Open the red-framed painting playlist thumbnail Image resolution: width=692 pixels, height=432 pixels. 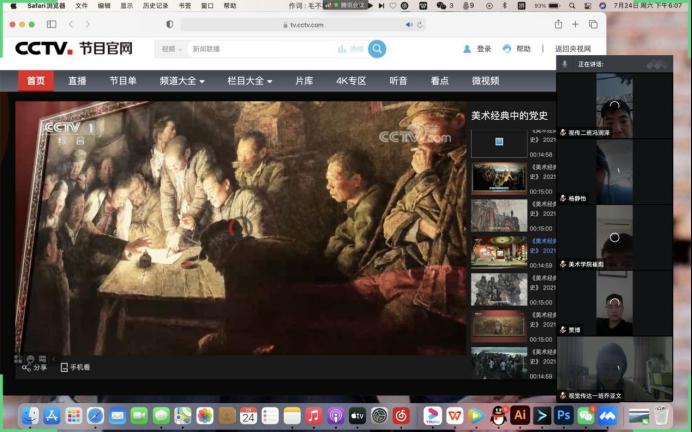click(x=499, y=326)
